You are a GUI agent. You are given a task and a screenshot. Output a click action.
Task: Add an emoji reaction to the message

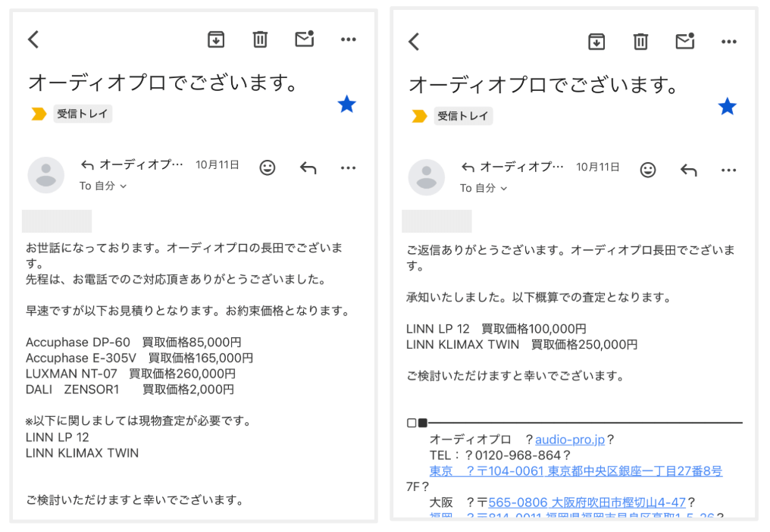[x=268, y=167]
